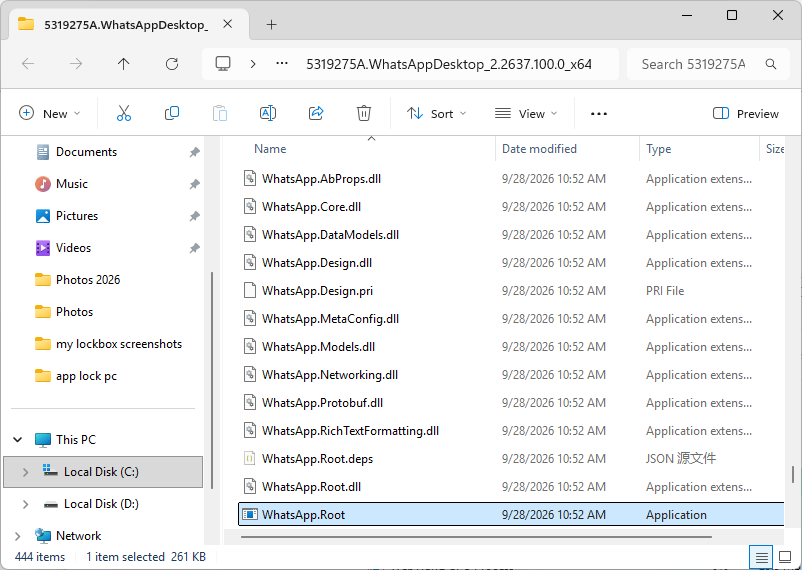Viewport: 802px width, 570px height.
Task: Click the path 5319275A.WhatsAppDesktop_2.2637.100.0_x64 in address bar
Action: [x=449, y=64]
